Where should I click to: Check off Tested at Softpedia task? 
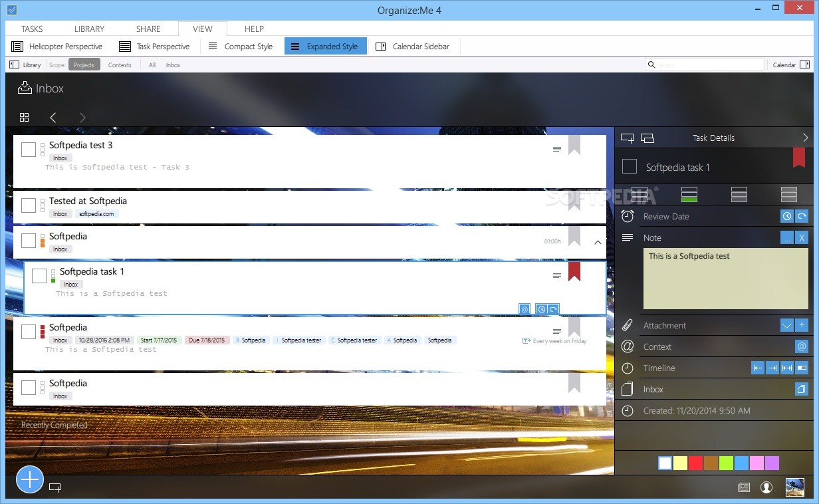point(28,205)
